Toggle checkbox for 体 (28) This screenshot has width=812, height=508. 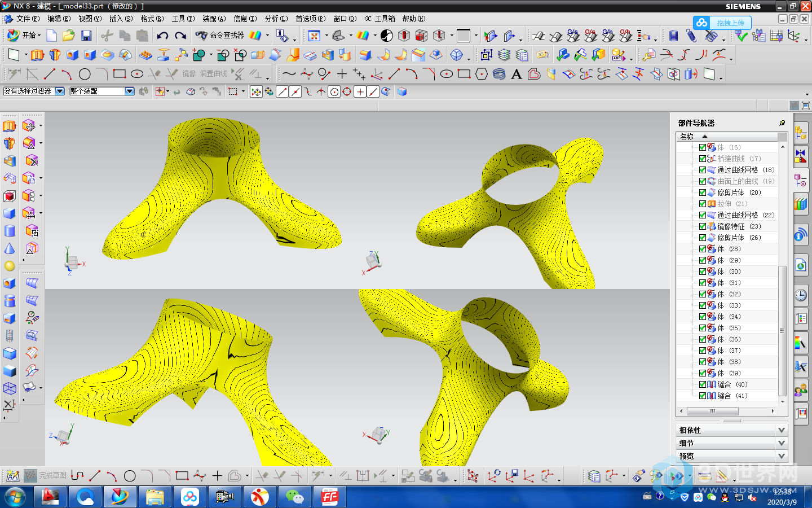pos(703,249)
